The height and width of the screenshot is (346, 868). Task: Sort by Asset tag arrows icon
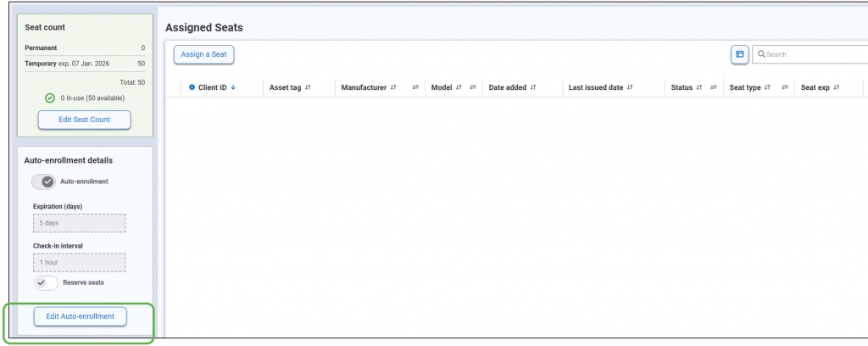click(x=308, y=87)
